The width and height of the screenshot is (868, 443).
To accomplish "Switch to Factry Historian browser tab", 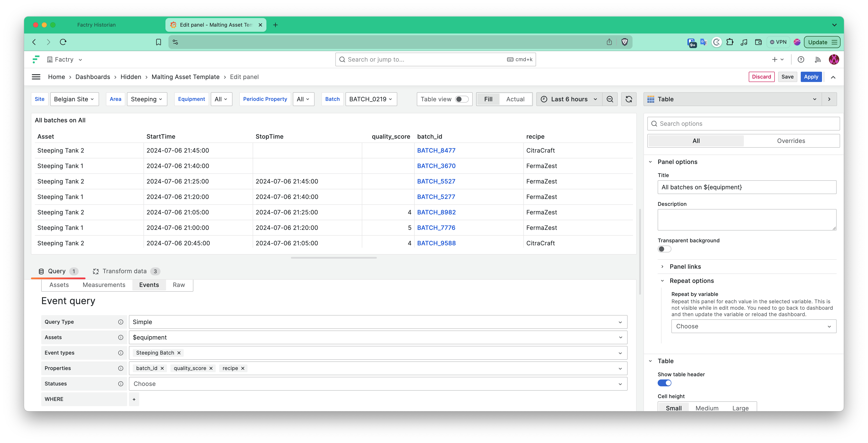I will [x=96, y=24].
